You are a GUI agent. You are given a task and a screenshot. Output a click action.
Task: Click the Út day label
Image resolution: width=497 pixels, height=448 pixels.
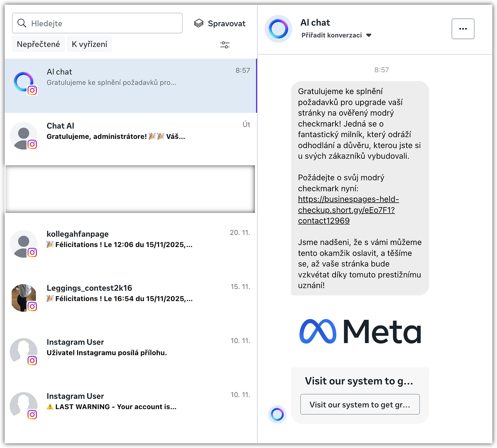(x=246, y=124)
